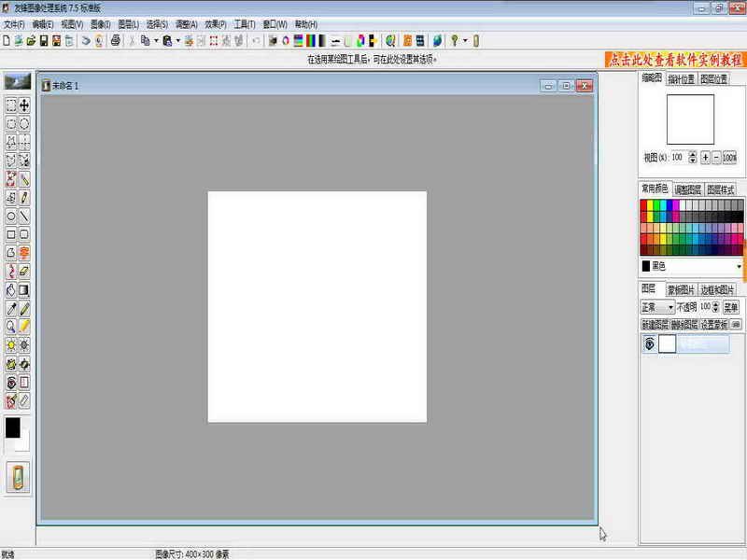Click the New file icon in toolbar
The width and height of the screenshot is (747, 560).
[7, 41]
